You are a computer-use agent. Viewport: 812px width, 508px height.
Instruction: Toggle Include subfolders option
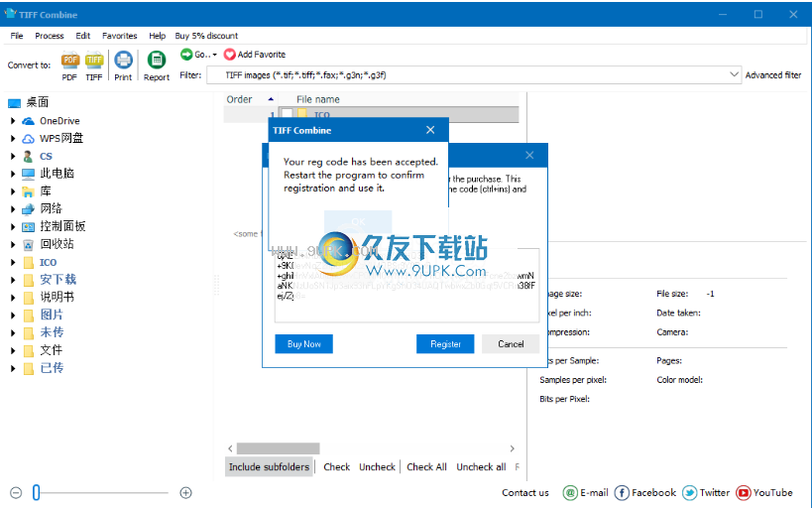click(269, 467)
